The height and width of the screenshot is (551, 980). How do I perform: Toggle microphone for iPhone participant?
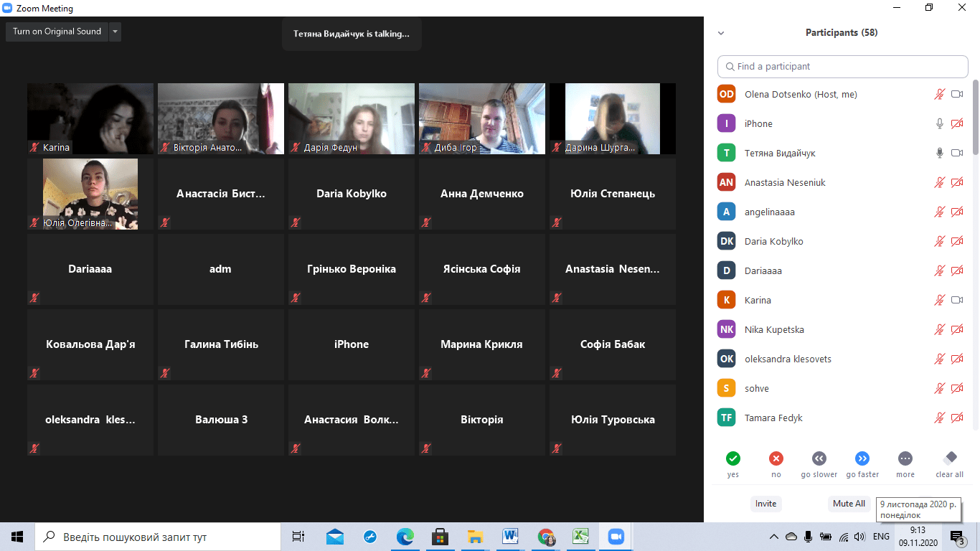coord(939,123)
